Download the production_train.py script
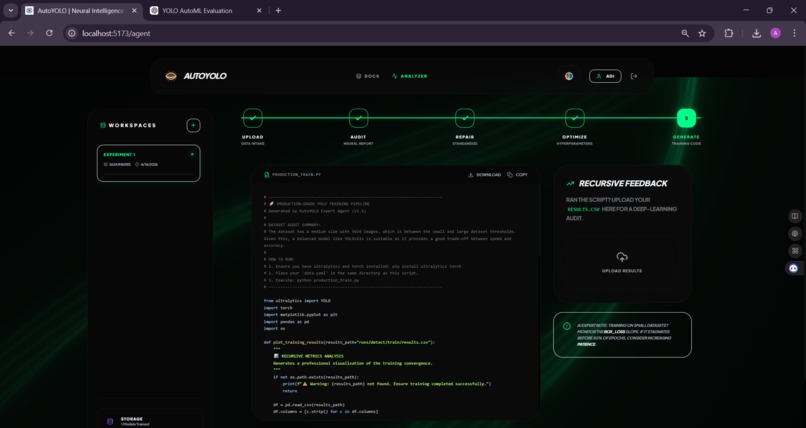This screenshot has width=806, height=428. point(484,175)
